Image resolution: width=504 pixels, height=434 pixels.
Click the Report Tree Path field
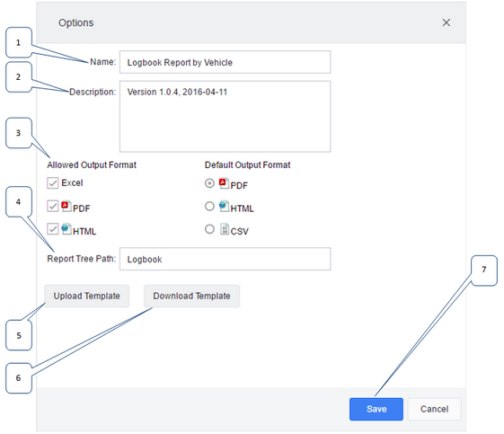point(225,259)
